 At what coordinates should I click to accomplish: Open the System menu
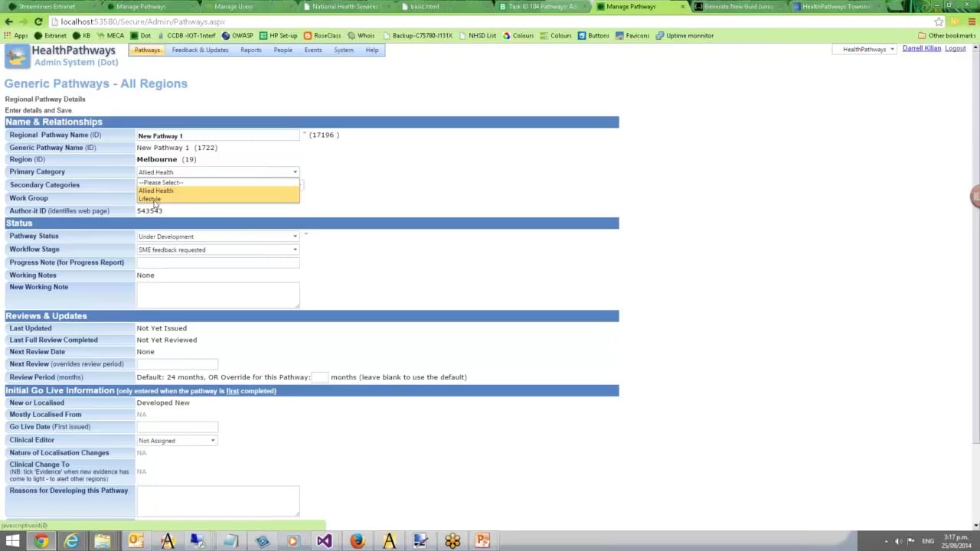344,51
